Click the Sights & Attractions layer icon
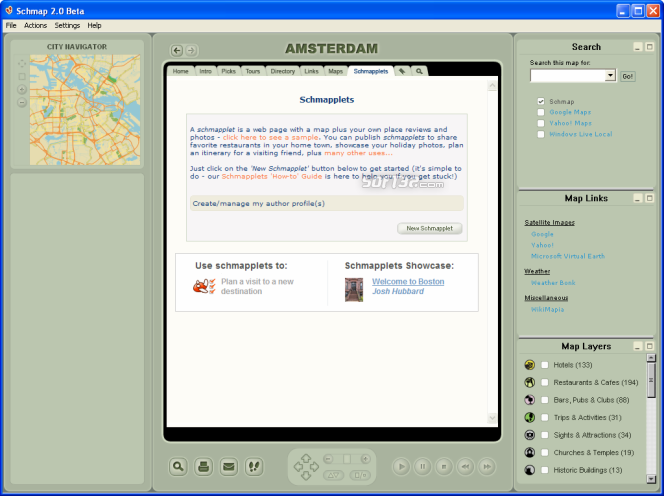Viewport: 664px width, 496px height. 529,435
